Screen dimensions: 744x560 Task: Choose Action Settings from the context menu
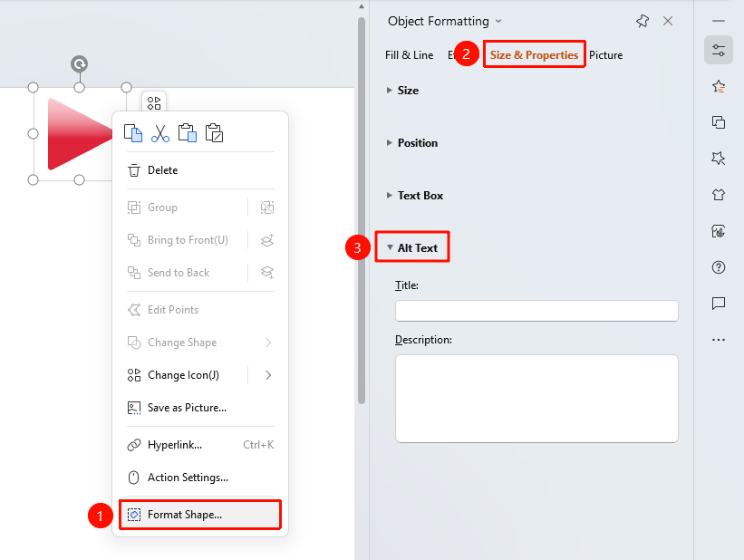pos(200,478)
